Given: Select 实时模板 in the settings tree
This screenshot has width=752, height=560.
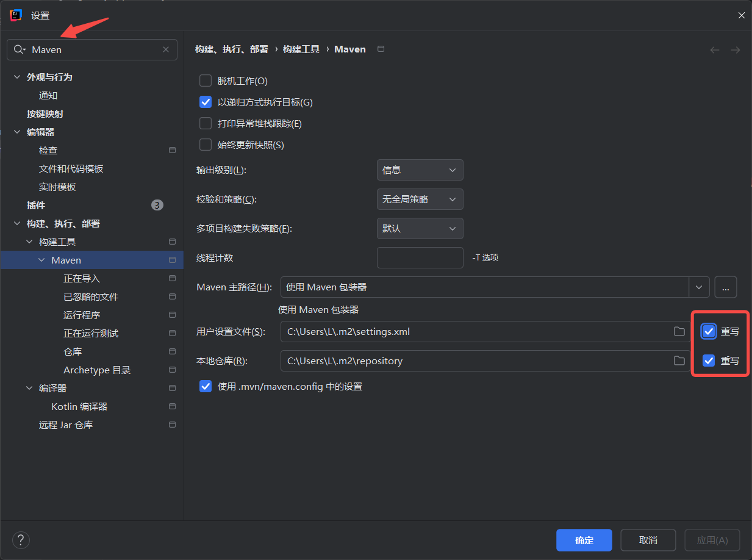Looking at the screenshot, I should (57, 187).
